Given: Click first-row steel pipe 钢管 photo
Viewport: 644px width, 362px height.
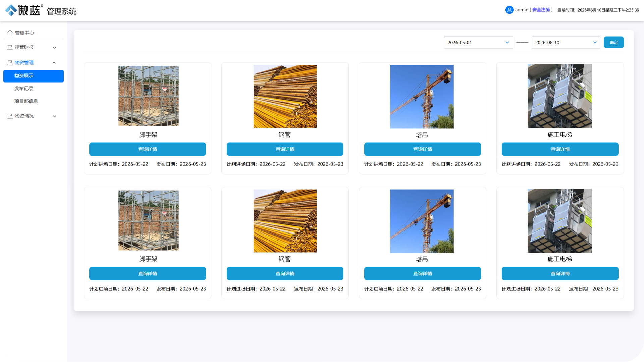Looking at the screenshot, I should 285,97.
